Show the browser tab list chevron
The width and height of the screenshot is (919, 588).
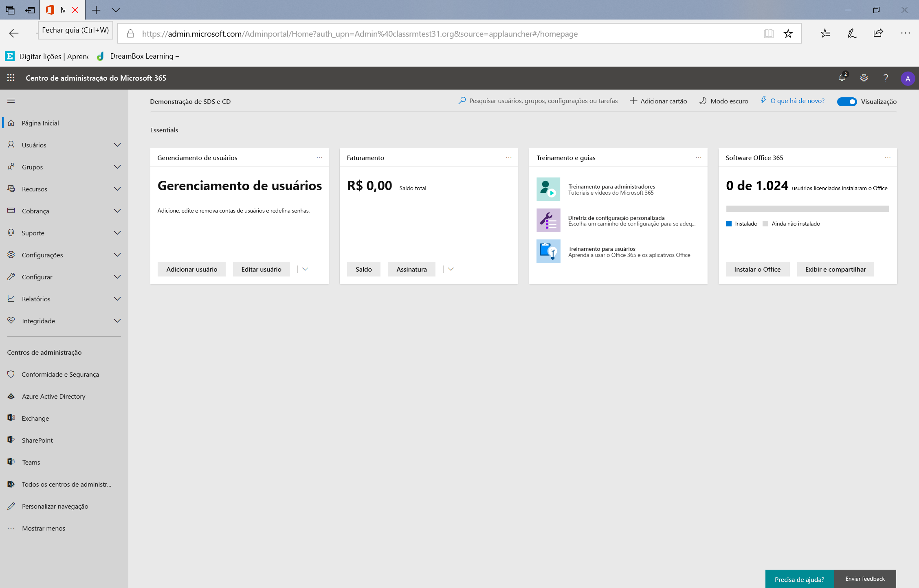coord(116,10)
